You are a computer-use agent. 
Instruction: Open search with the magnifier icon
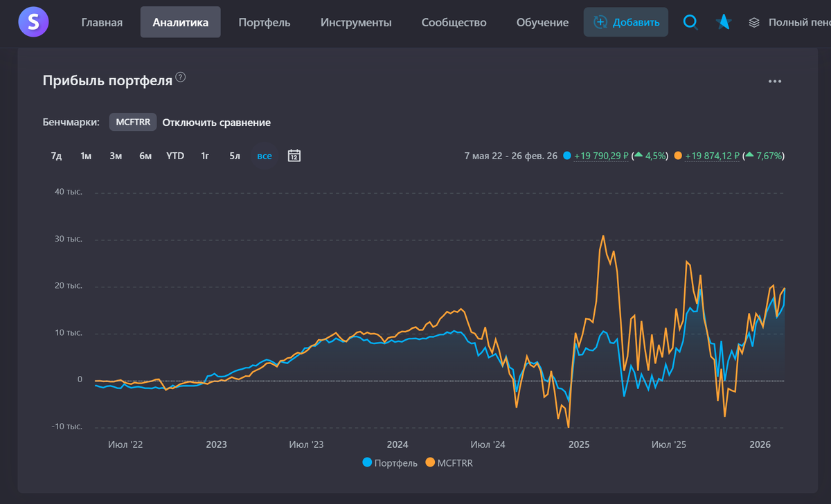[690, 22]
